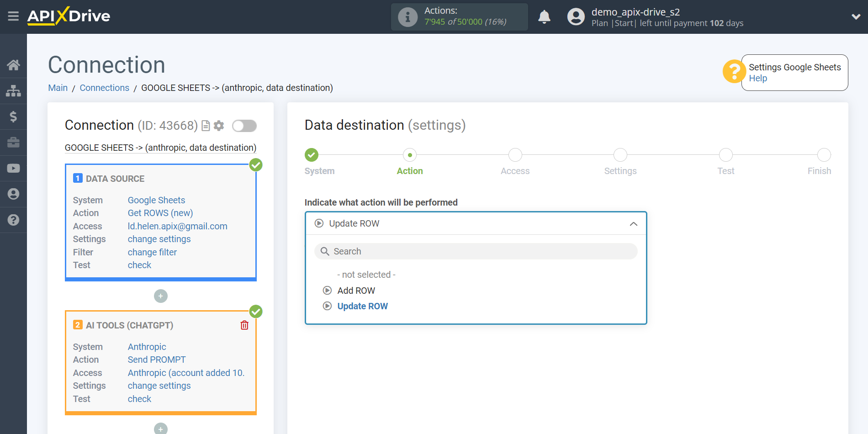Click the connection name title text
This screenshot has height=434, width=868.
pos(160,148)
